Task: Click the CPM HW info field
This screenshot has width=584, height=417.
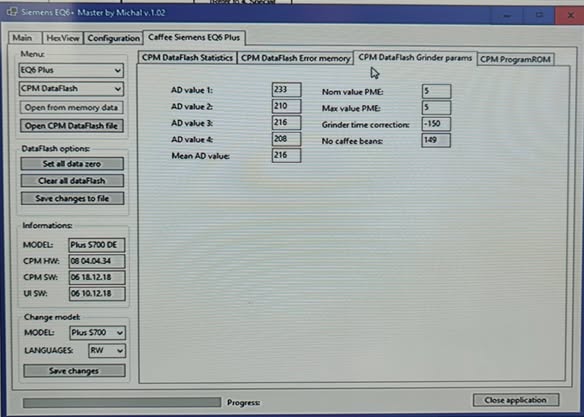Action: point(97,261)
